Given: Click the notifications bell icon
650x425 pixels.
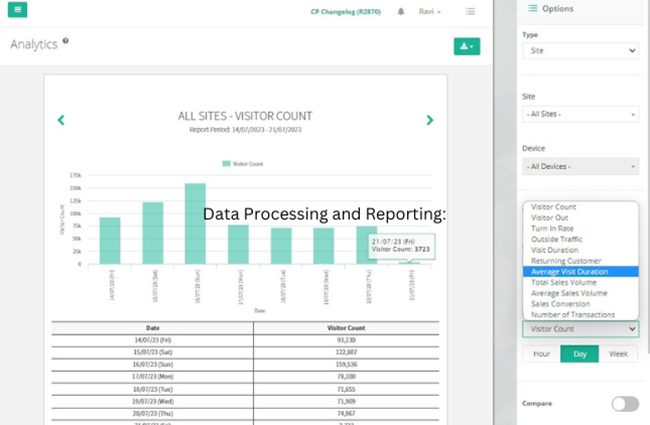Looking at the screenshot, I should (x=401, y=11).
